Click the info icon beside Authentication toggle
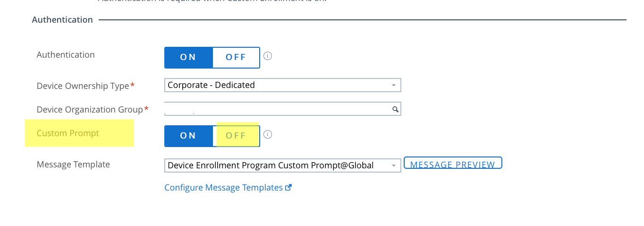Viewport: 644px width, 226px height. coord(268,56)
